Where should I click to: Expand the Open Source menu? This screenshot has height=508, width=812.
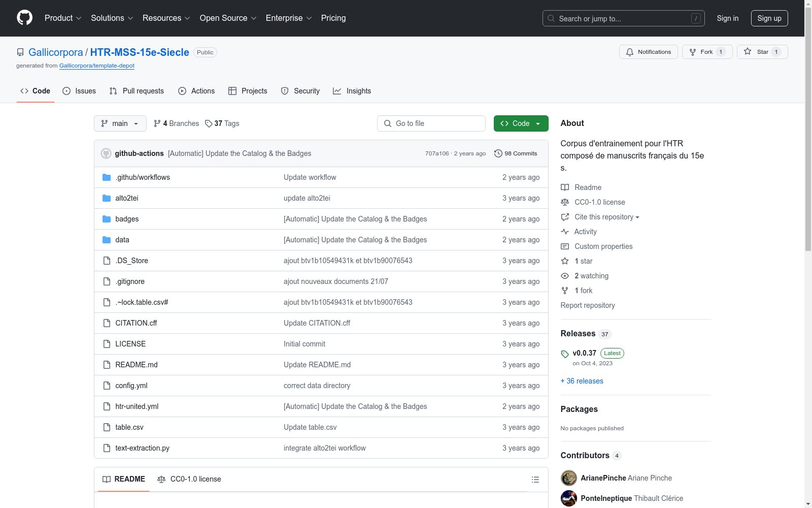click(228, 18)
